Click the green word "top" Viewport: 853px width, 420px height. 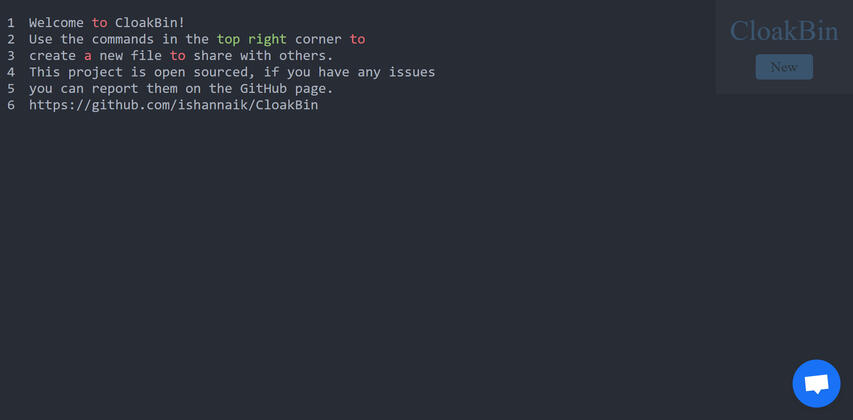click(228, 39)
